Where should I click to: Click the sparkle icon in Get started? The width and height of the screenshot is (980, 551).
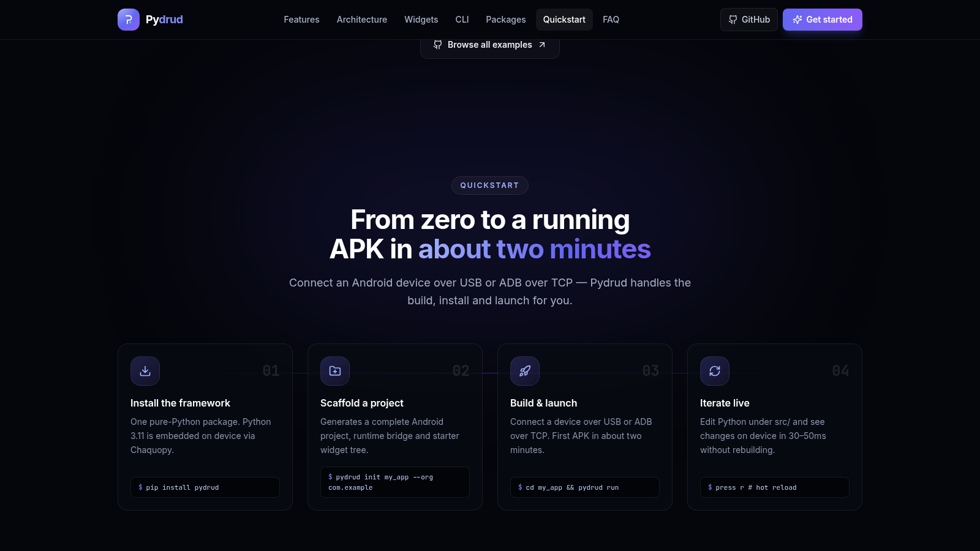click(x=797, y=20)
